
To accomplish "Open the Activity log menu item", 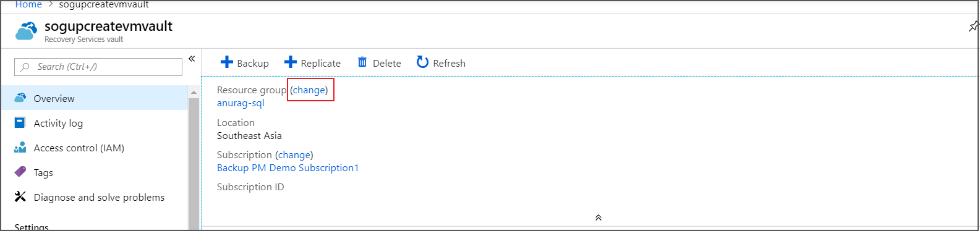I will click(95, 123).
